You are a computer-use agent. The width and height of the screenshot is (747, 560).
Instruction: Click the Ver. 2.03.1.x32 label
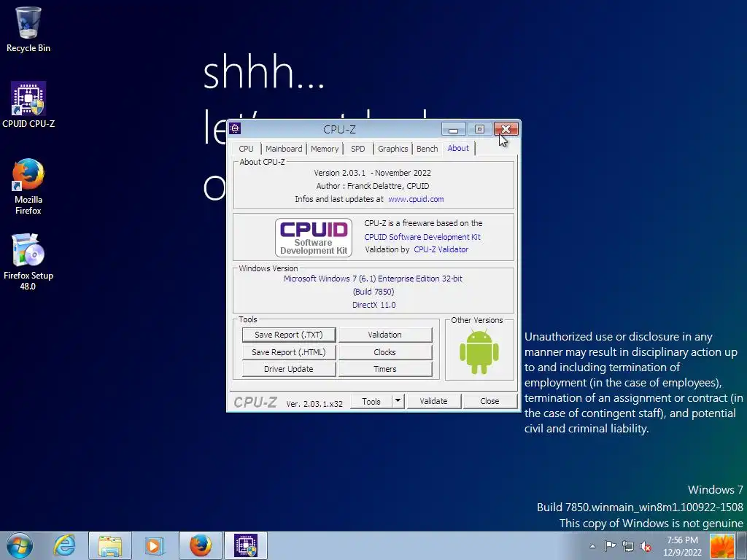pos(314,404)
